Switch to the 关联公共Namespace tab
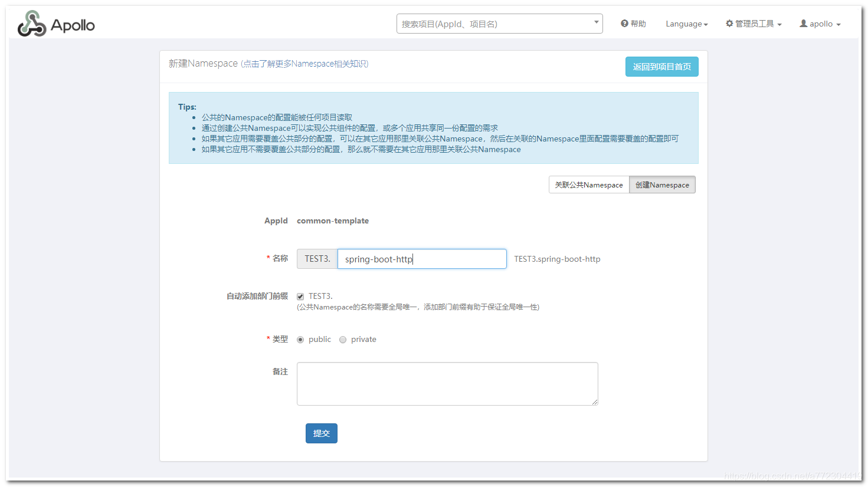Image resolution: width=868 pixels, height=487 pixels. 589,185
